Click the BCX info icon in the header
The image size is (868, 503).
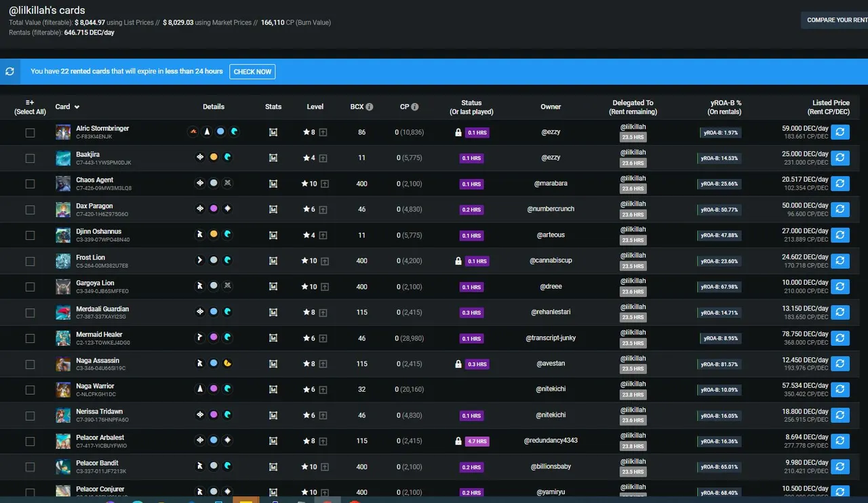[370, 106]
